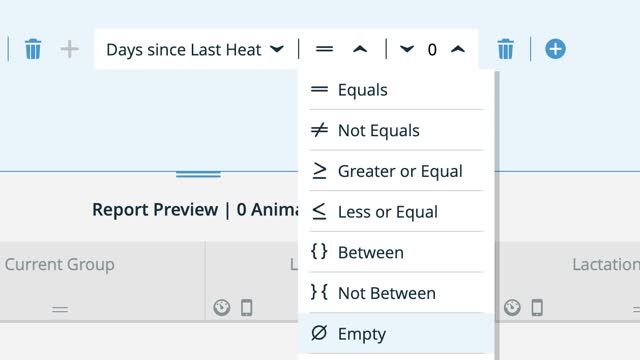Click the blue panel resize handle bars

click(x=198, y=174)
